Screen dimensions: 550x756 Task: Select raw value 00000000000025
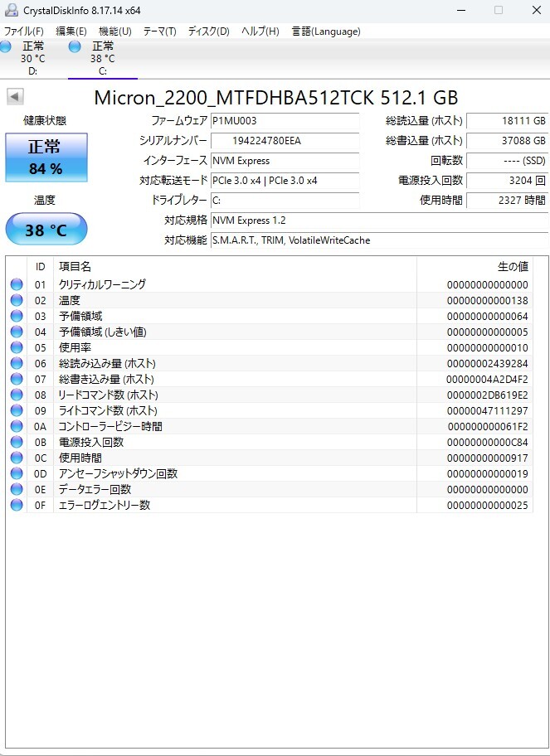pos(487,506)
